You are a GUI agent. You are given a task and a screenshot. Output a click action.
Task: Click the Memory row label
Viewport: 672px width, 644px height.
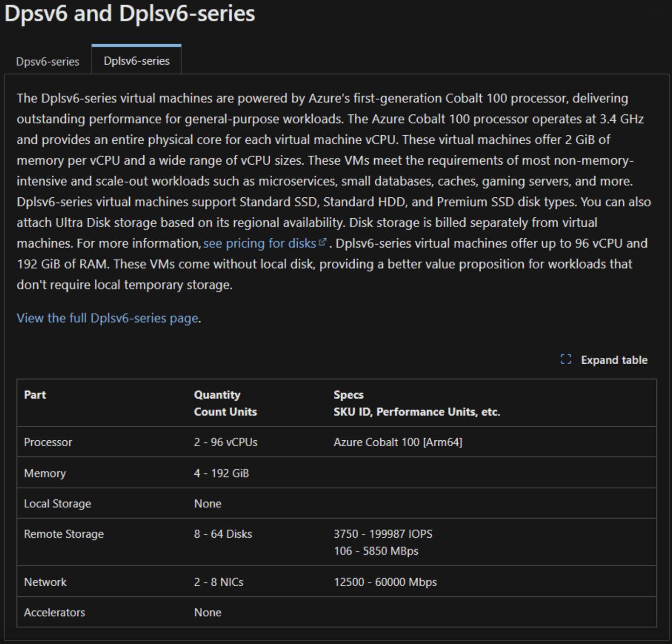tap(45, 473)
